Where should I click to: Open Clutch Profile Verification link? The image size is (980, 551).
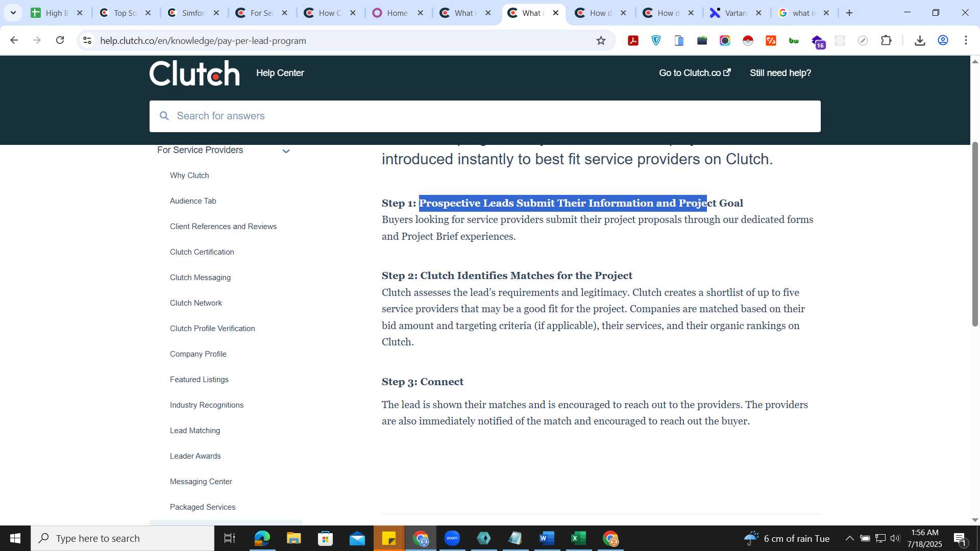pos(212,329)
